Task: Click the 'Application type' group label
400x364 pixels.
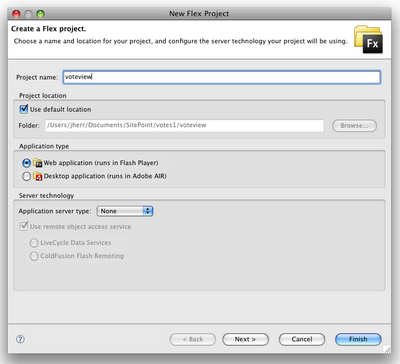Action: tap(44, 146)
